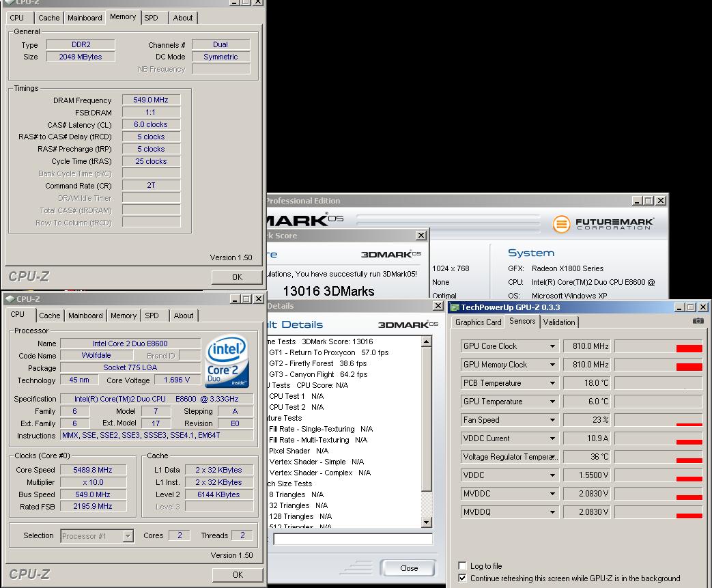Click the GPU Core Clock red graph bar
The height and width of the screenshot is (588, 712).
[x=689, y=348]
